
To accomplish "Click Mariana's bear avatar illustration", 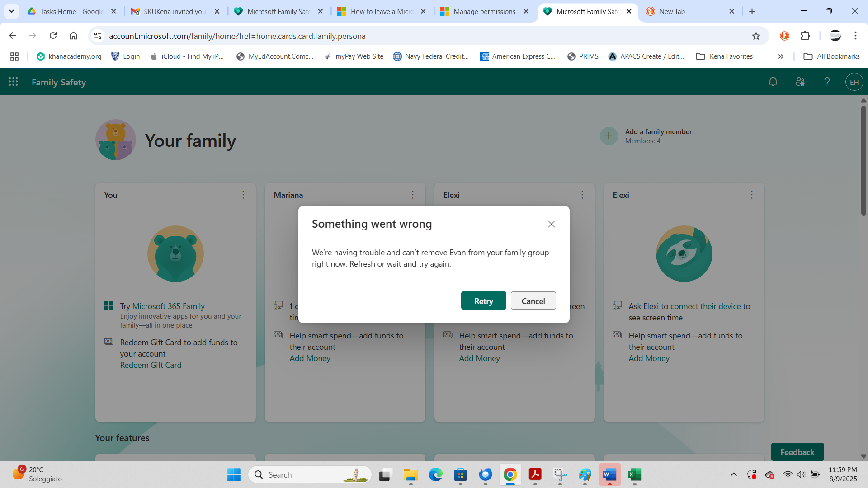I will (x=345, y=253).
